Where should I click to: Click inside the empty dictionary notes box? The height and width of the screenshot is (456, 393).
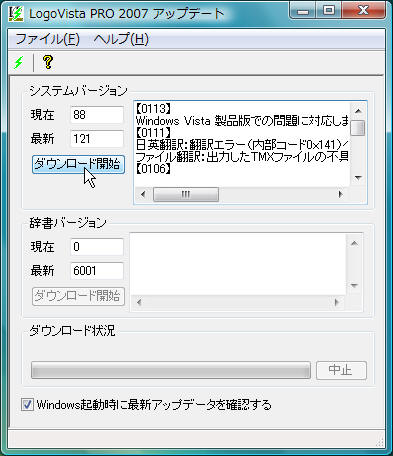(238, 264)
